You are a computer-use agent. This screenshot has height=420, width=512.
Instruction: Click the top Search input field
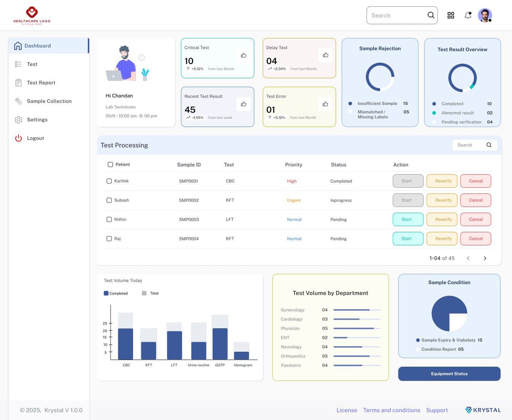[402, 15]
